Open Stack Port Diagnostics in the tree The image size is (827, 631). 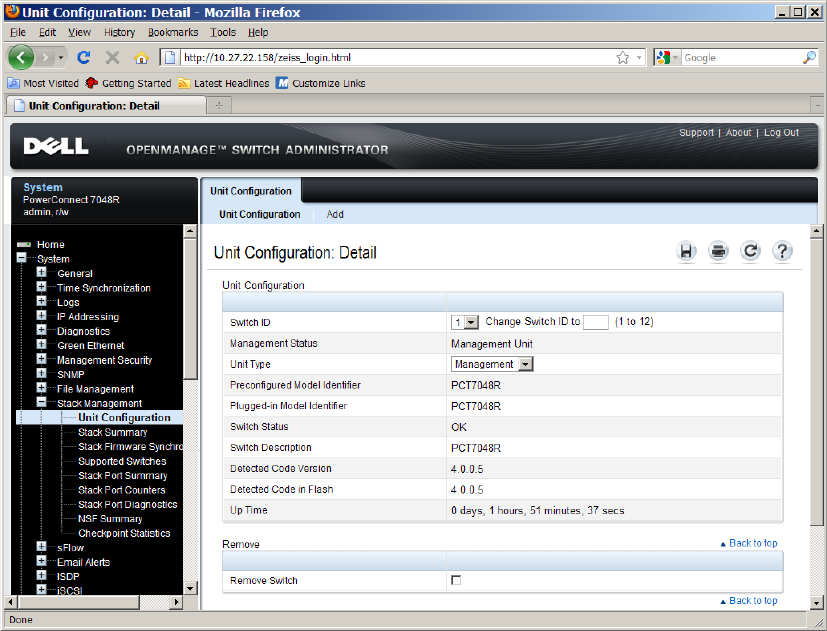click(128, 504)
